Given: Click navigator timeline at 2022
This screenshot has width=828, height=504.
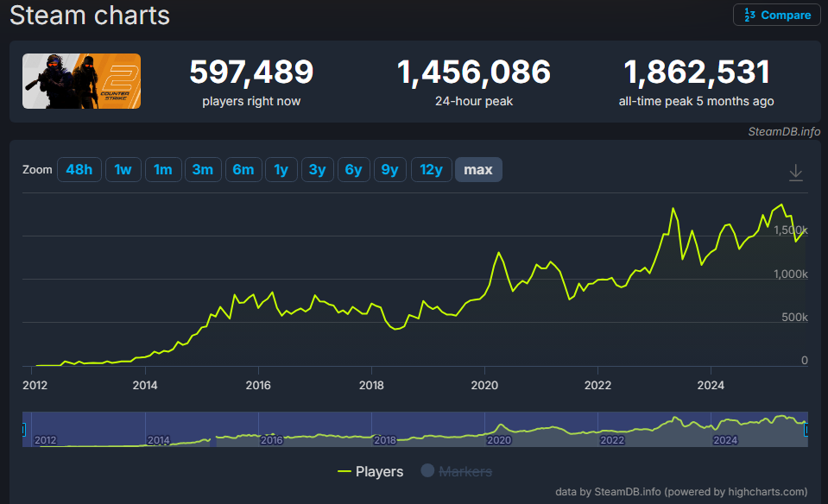Looking at the screenshot, I should [612, 439].
